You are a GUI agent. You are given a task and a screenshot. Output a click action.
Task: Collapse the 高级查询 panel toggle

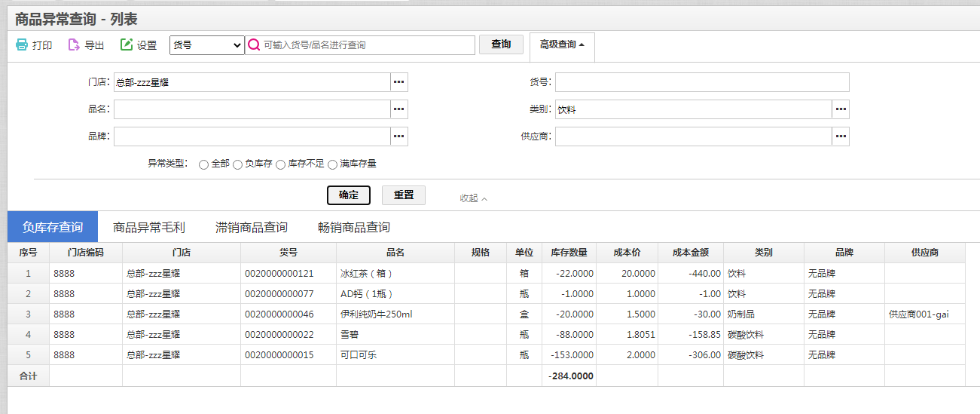click(562, 45)
